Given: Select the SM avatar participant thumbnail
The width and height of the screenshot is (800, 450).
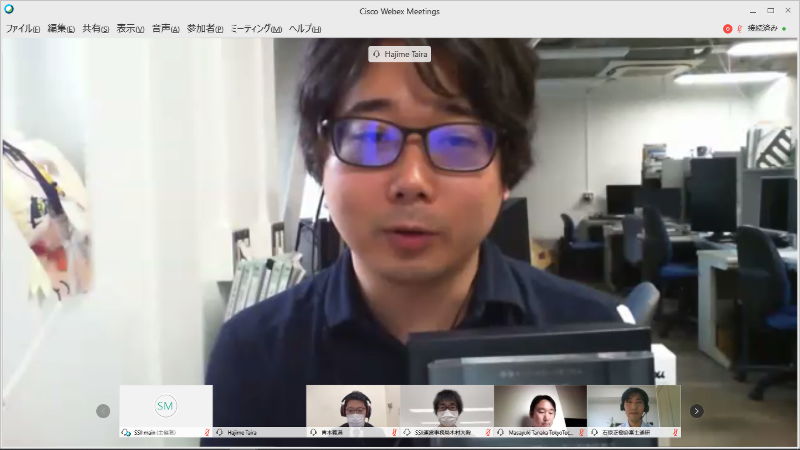Looking at the screenshot, I should [166, 407].
